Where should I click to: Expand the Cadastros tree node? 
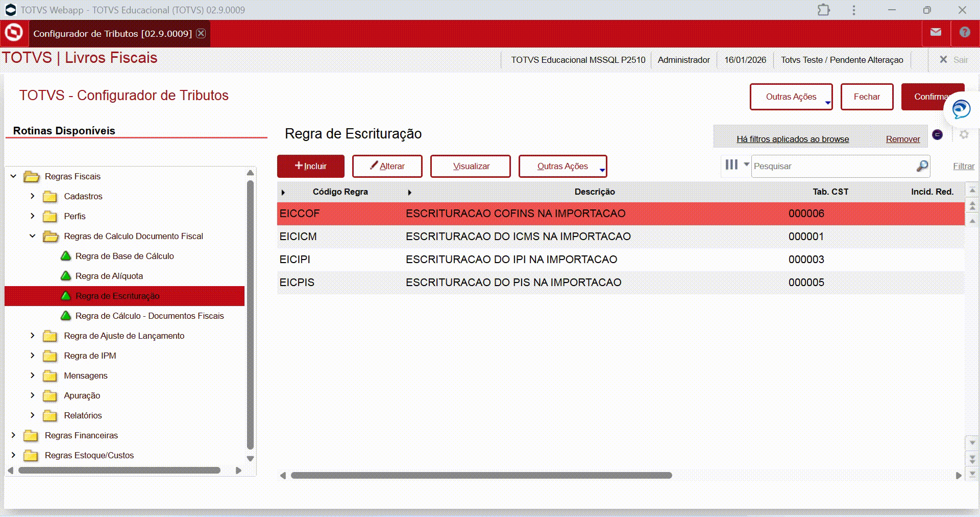[x=32, y=196]
